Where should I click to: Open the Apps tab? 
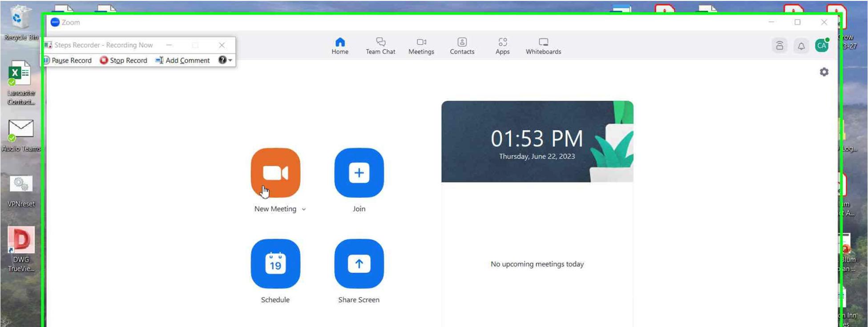coord(503,46)
